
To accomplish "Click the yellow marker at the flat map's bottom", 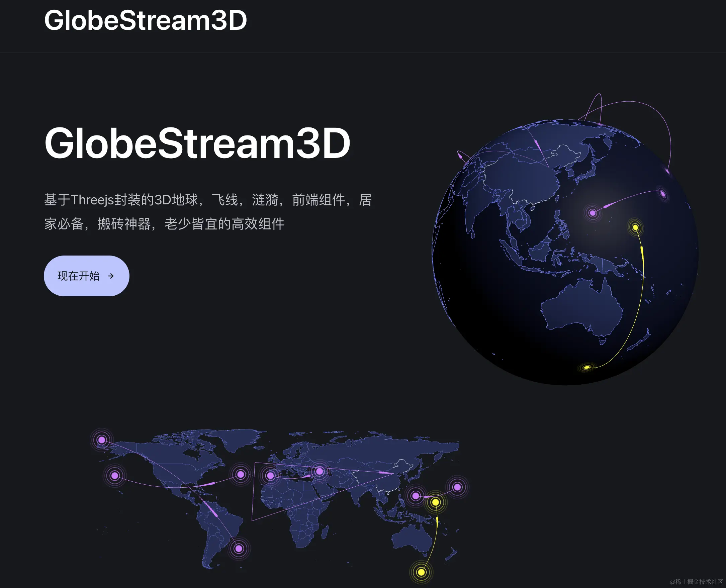I will coord(421,572).
